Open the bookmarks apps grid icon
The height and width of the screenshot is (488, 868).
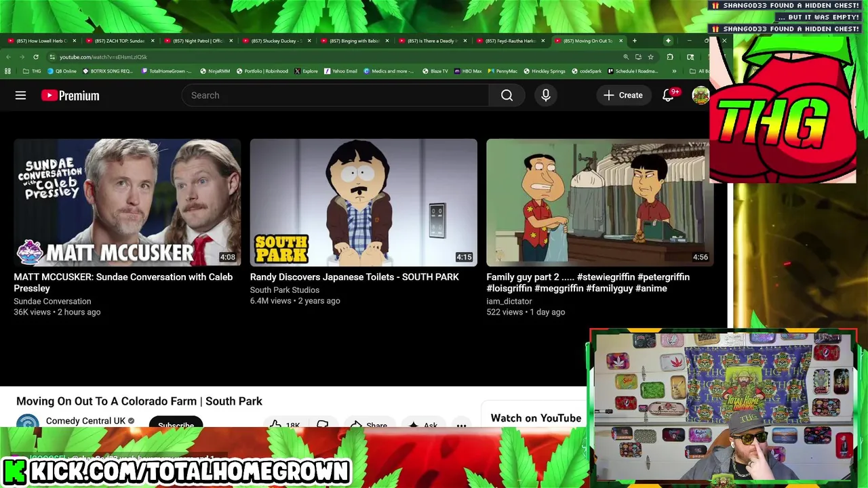7,71
